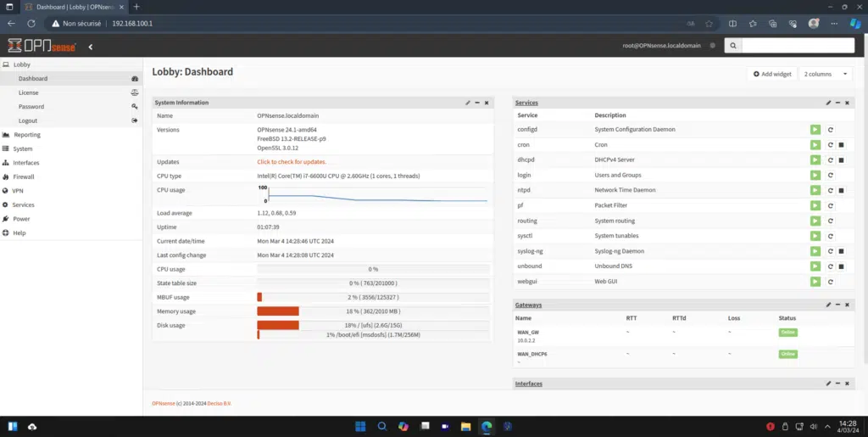The height and width of the screenshot is (437, 868).
Task: Close the Services widget
Action: [847, 103]
